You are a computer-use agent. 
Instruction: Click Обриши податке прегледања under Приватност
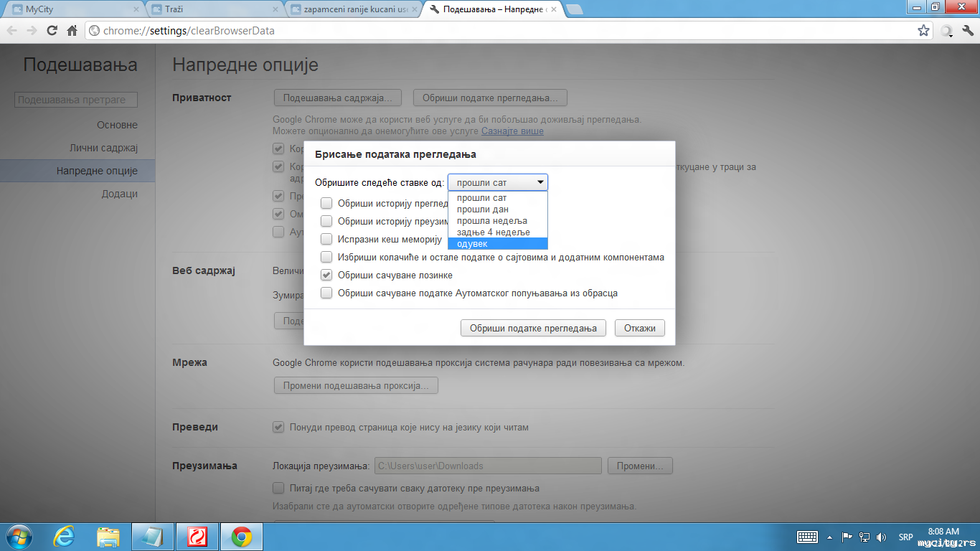490,98
